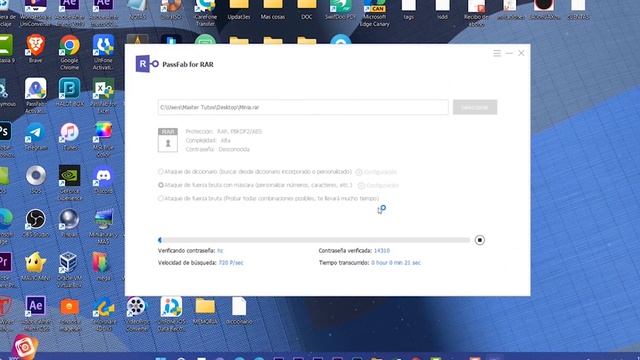Open the MEMORIA folder on desktop
Screen dimensions: 640x360
click(205, 310)
